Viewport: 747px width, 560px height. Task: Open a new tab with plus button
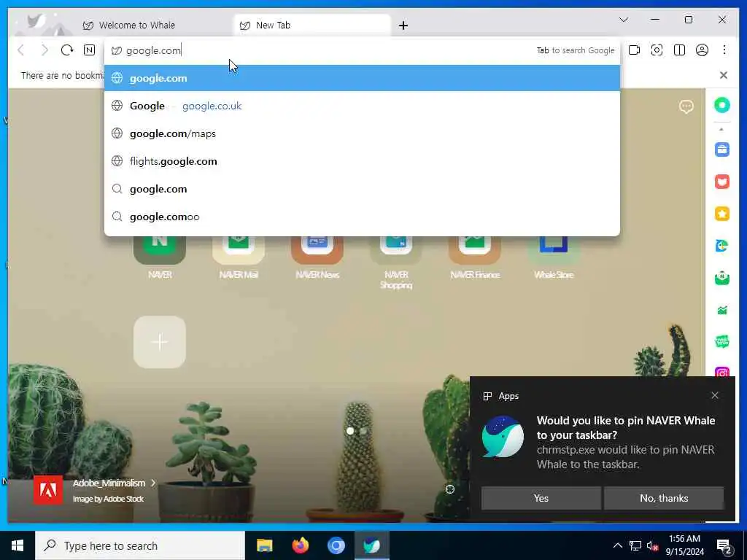tap(403, 26)
